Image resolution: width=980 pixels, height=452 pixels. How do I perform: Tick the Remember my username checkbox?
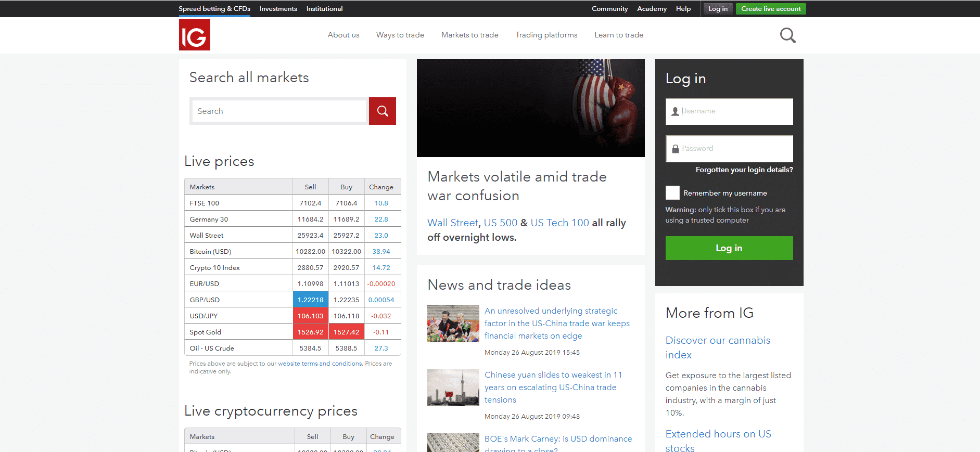(672, 193)
